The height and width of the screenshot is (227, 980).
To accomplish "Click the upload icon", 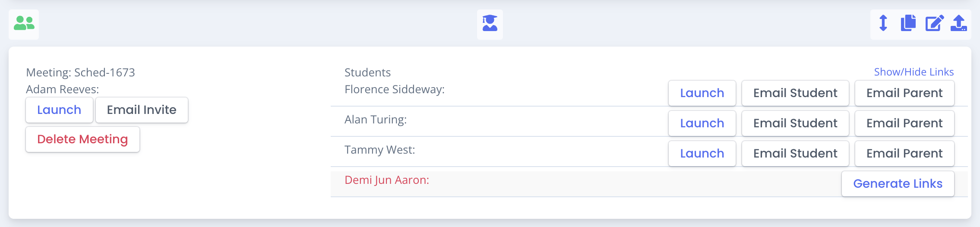I will tap(959, 23).
